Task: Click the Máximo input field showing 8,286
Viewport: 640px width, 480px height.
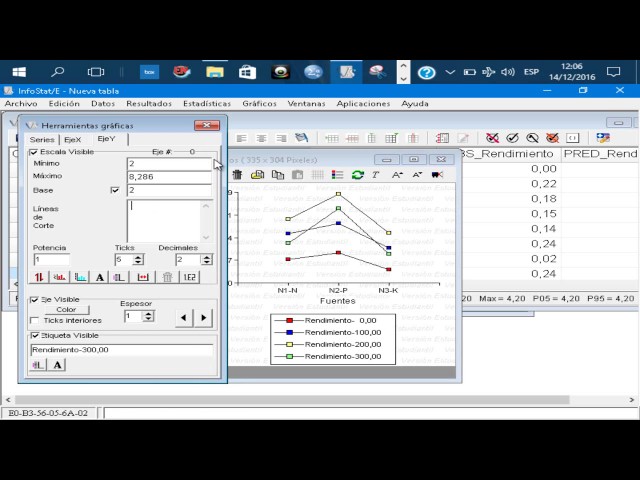Action: (x=169, y=177)
